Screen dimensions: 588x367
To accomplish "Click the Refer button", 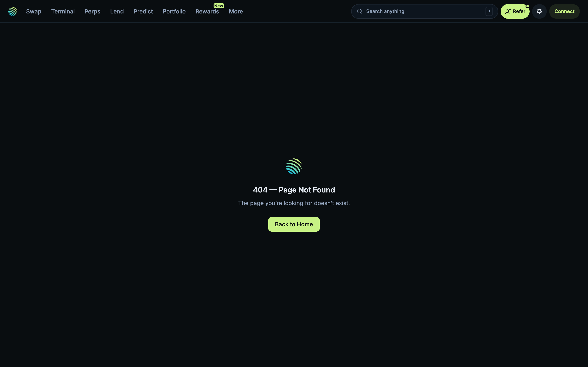I will [515, 11].
